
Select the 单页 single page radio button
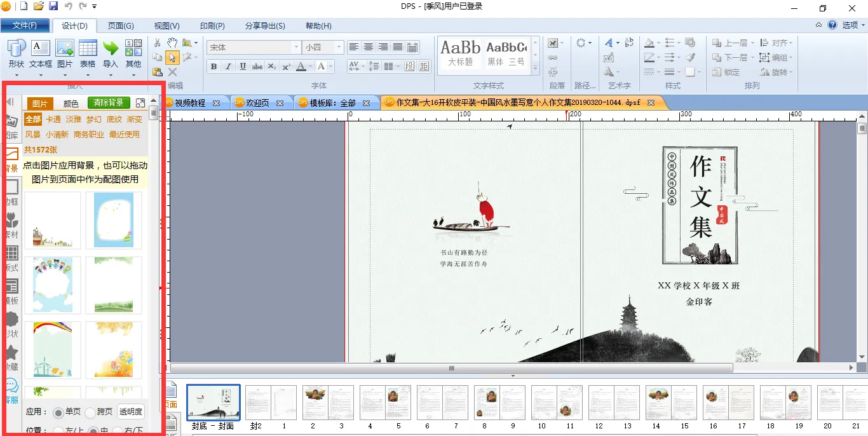[58, 412]
